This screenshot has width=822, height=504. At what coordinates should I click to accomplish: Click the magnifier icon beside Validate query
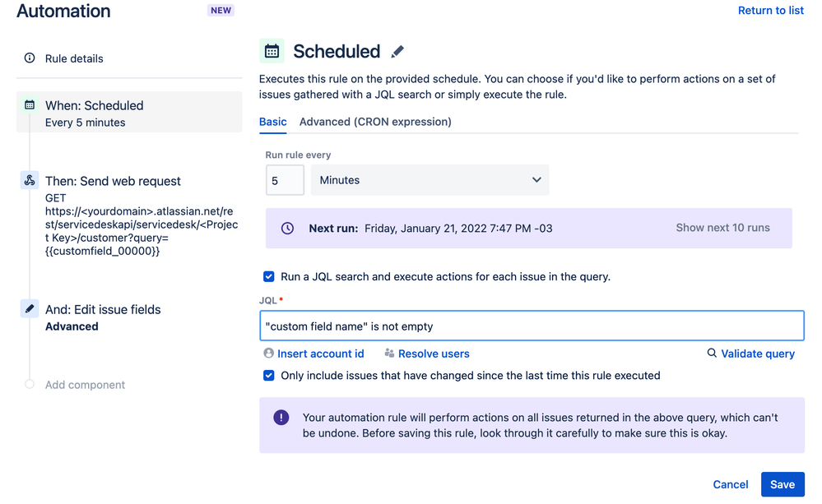click(712, 353)
